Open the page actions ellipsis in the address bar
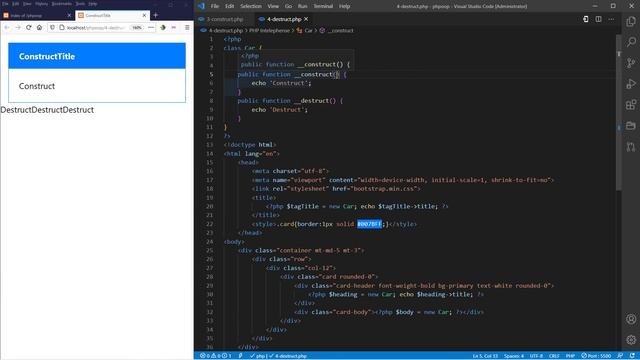 coord(151,27)
